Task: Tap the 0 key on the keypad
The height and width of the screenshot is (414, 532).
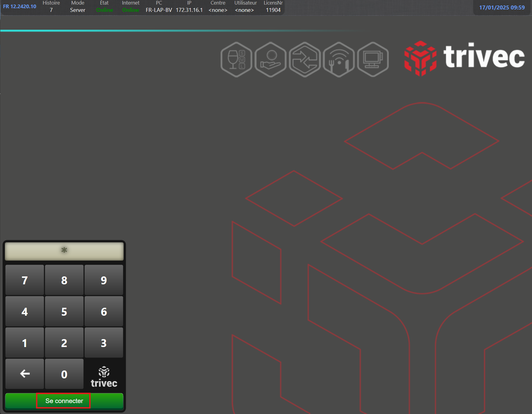Action: [64, 374]
